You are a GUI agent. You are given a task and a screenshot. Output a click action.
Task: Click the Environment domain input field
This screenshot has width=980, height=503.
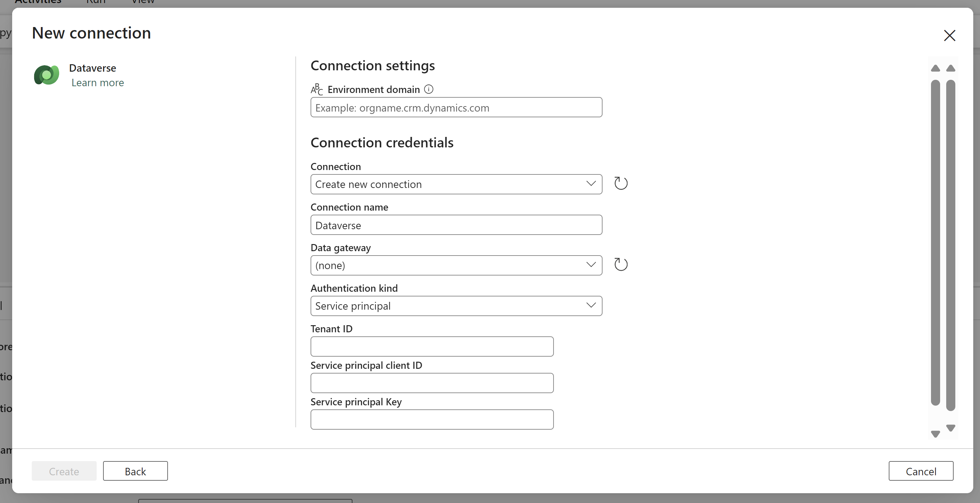456,108
